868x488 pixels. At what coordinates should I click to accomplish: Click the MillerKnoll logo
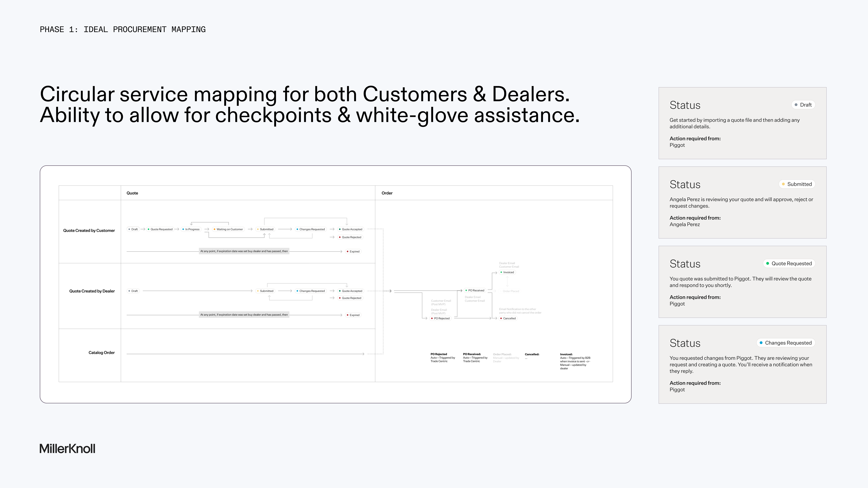coord(67,449)
